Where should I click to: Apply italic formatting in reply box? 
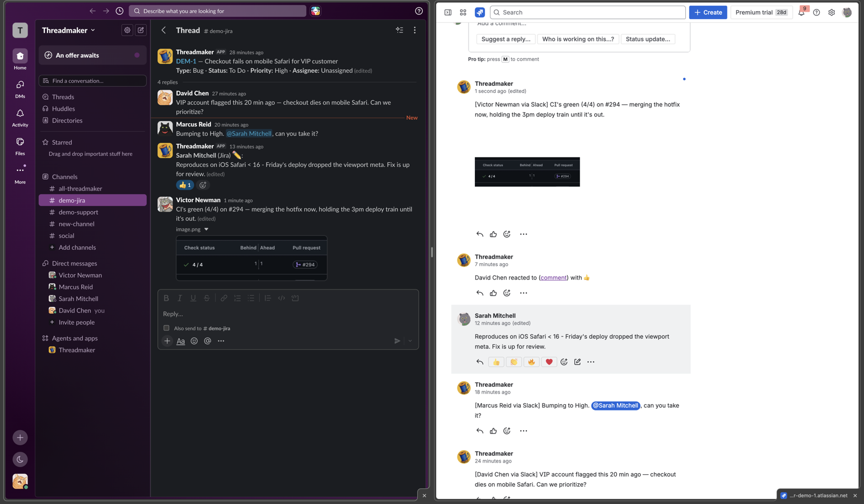[180, 298]
